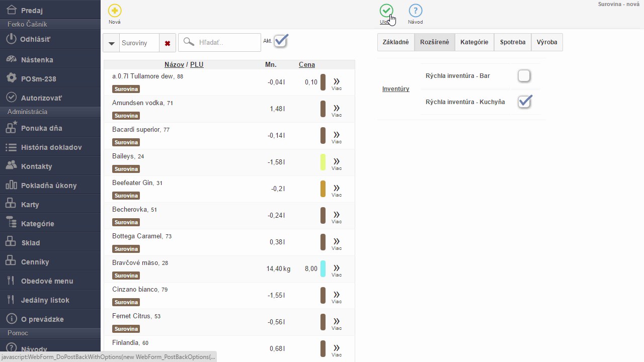Viewport: 644px width, 362px height.
Task: Expand Viac for Amundsen vodka
Action: (x=337, y=110)
